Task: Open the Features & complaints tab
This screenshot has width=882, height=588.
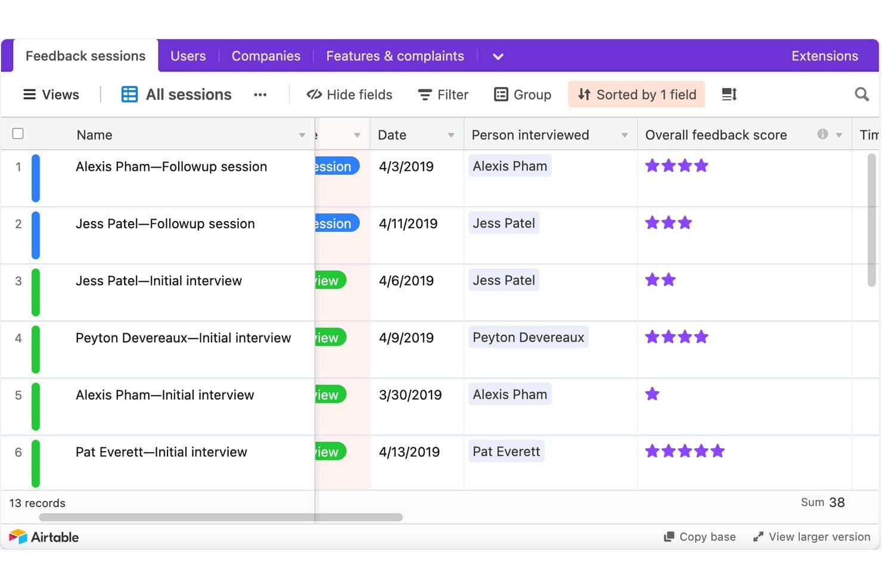Action: click(395, 56)
